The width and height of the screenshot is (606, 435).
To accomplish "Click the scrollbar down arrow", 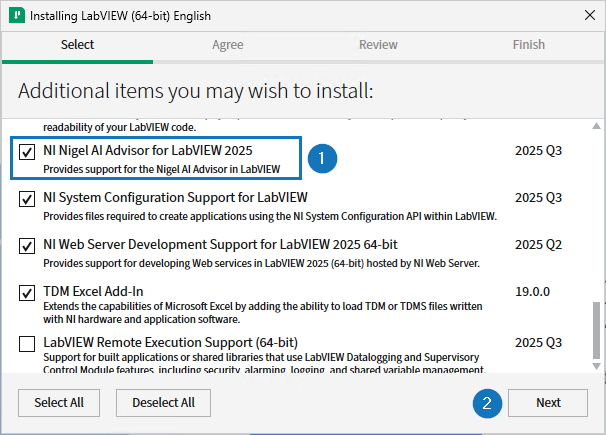I will point(596,366).
